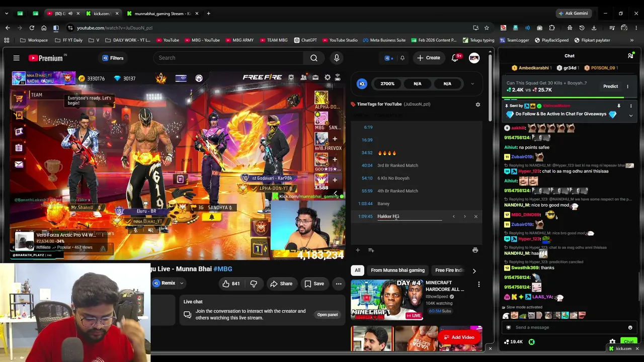The width and height of the screenshot is (644, 362).
Task: Open the emote picker in Kick chat
Action: (x=630, y=327)
